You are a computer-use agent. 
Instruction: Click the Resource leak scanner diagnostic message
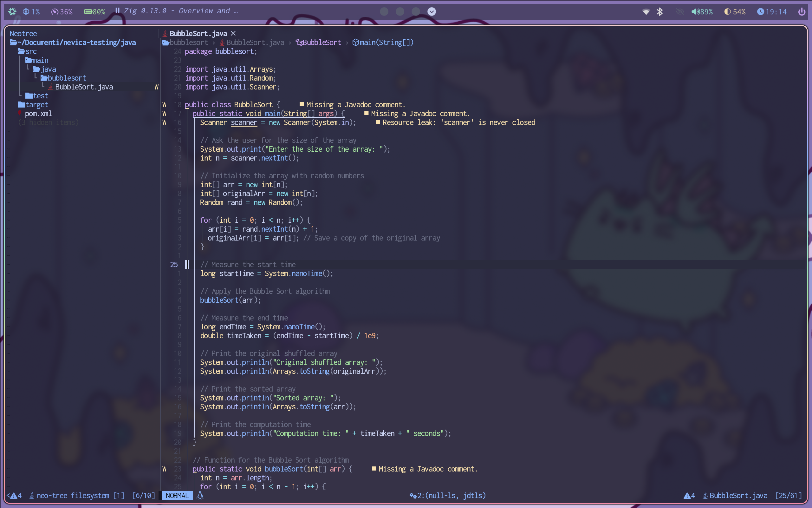pos(456,122)
